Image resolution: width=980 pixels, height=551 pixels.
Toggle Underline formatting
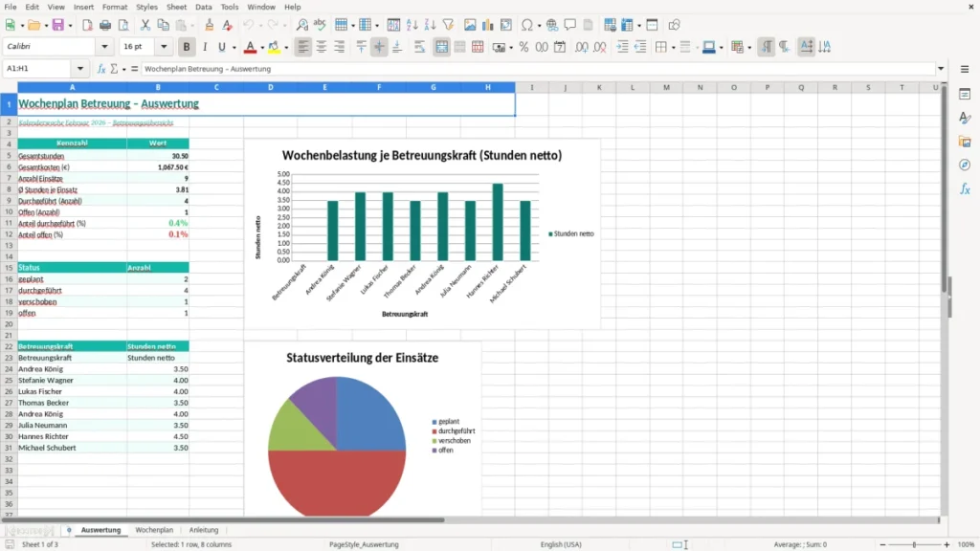point(221,47)
